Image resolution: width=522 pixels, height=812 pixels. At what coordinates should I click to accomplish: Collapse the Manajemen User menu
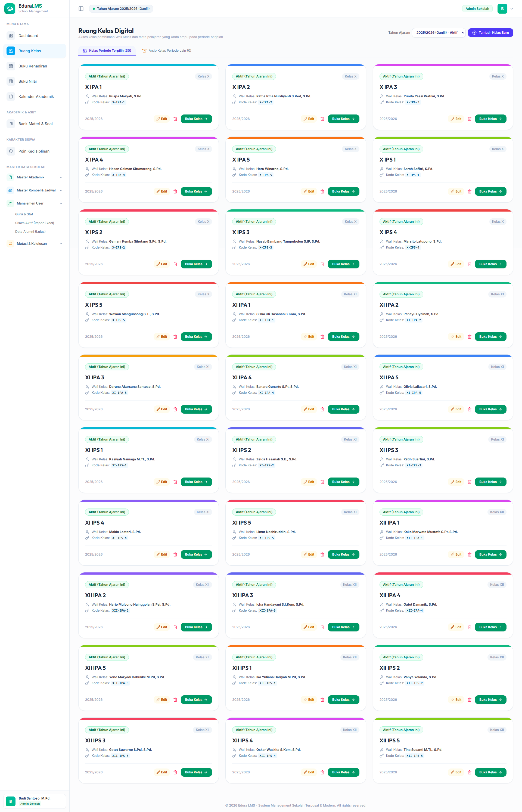35,203
